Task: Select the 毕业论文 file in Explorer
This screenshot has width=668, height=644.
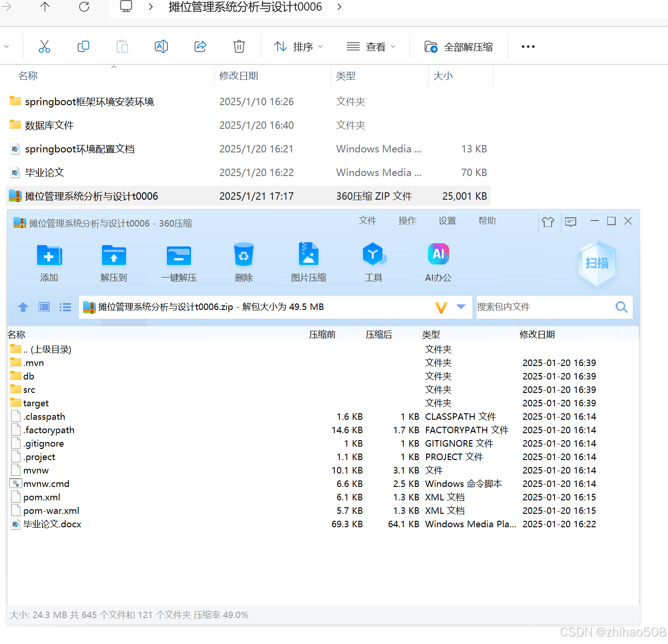Action: (248, 172)
